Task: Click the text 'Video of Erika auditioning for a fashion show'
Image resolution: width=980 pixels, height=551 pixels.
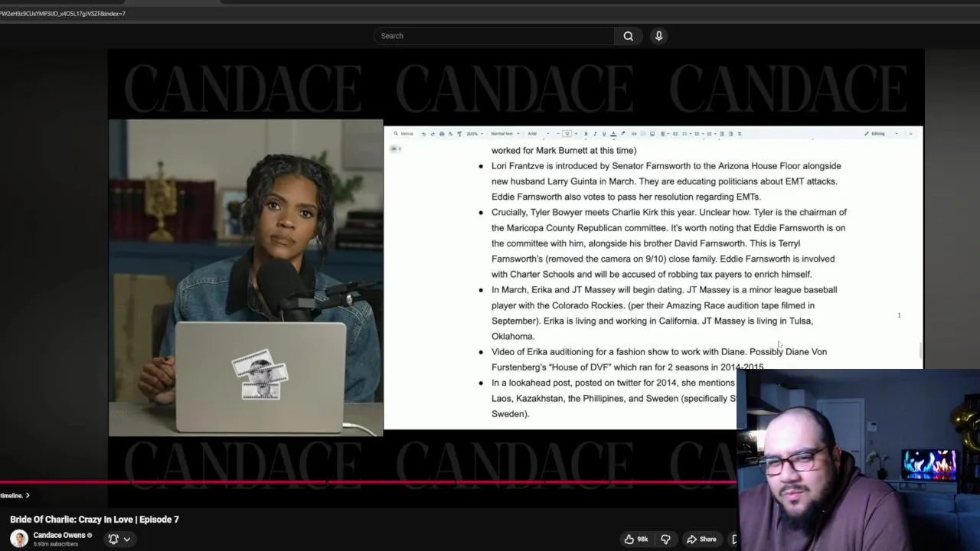Action: point(581,352)
